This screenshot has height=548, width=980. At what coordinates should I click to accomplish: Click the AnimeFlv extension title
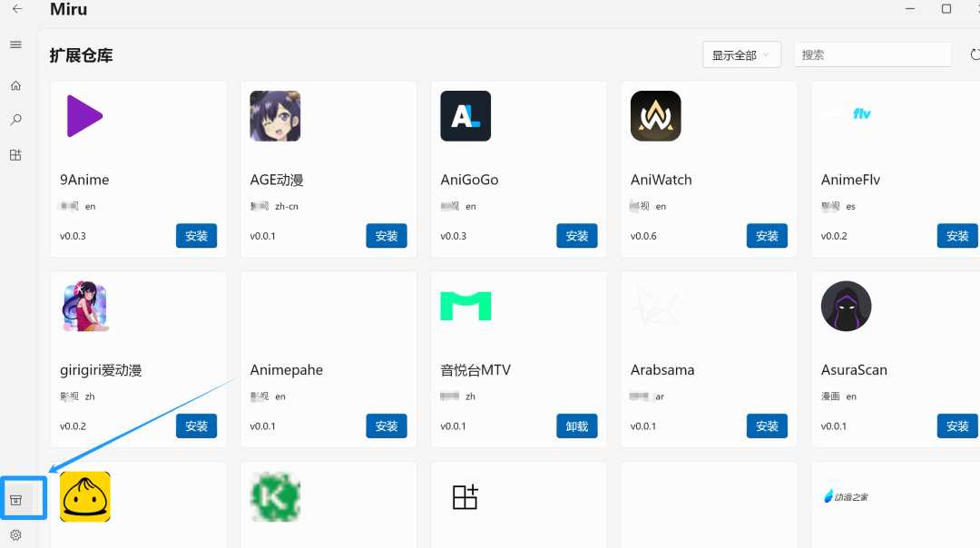[x=850, y=180]
